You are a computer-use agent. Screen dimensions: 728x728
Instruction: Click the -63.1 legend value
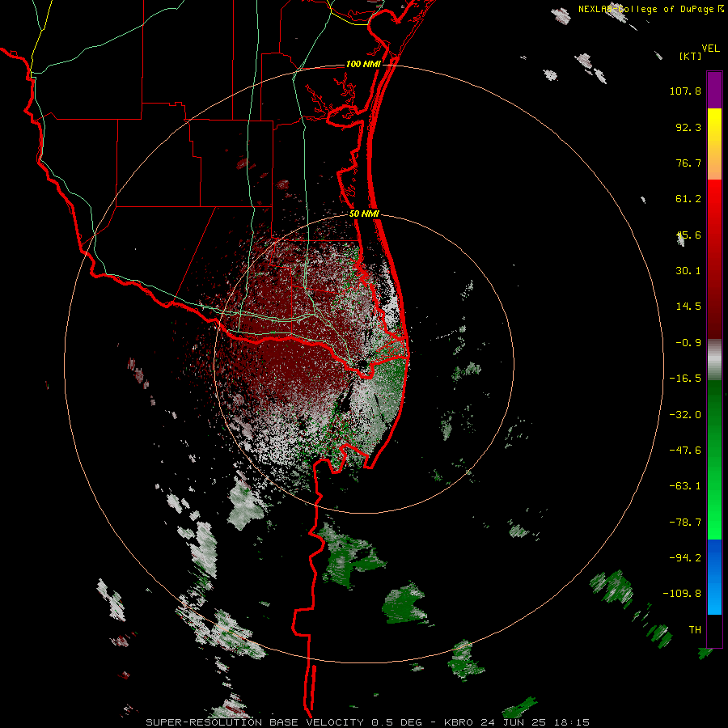tap(685, 486)
